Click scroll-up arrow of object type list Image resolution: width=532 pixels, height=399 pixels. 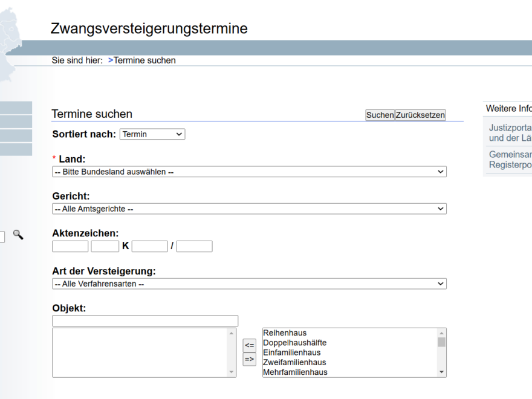pos(441,333)
